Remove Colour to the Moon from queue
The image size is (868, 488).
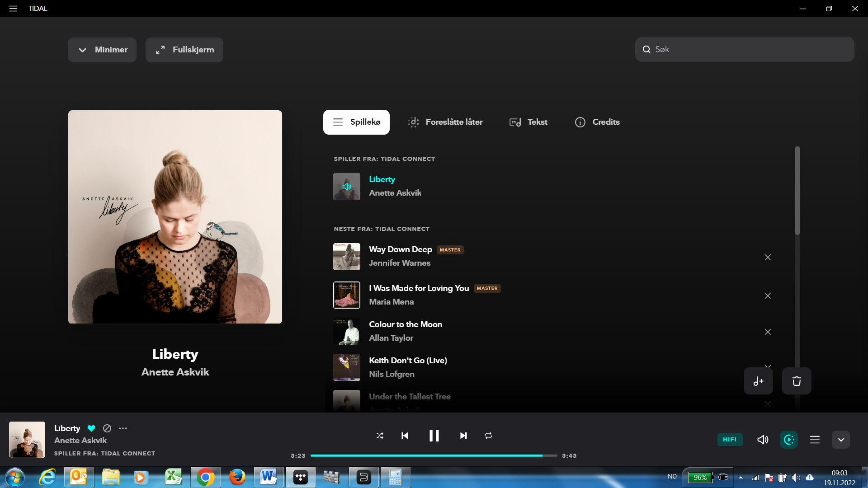(768, 332)
